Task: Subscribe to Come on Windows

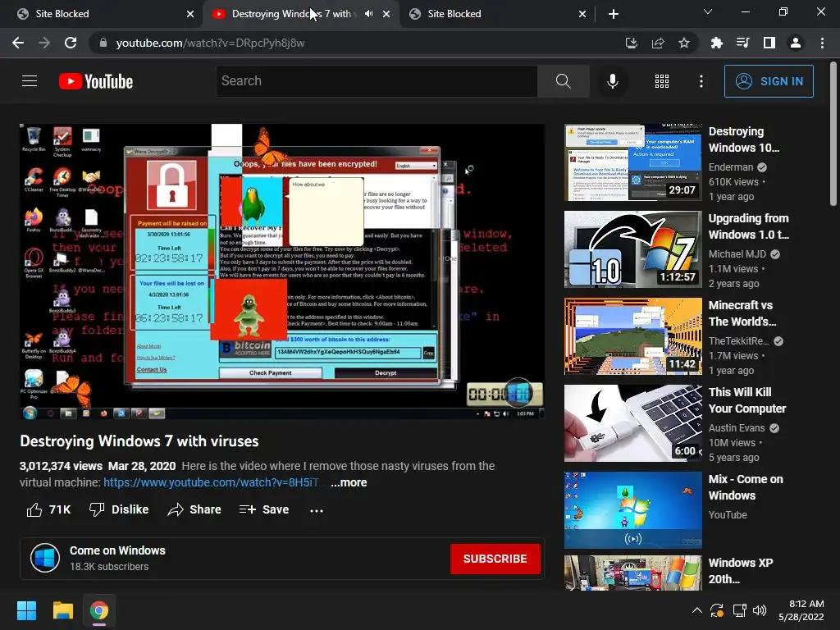Action: [495, 559]
